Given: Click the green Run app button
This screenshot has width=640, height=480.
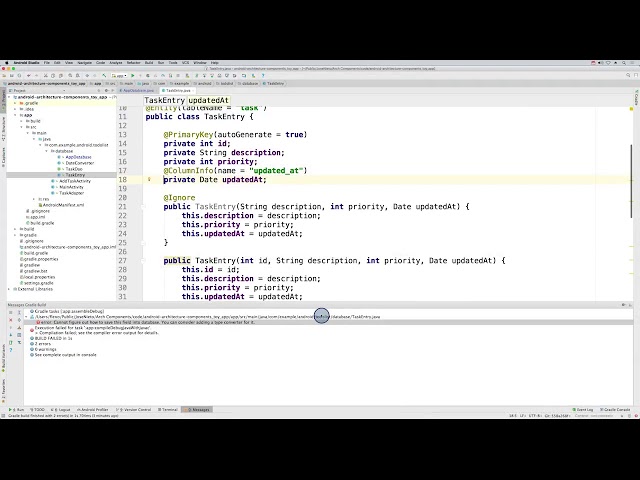Looking at the screenshot, I should pos(133,76).
